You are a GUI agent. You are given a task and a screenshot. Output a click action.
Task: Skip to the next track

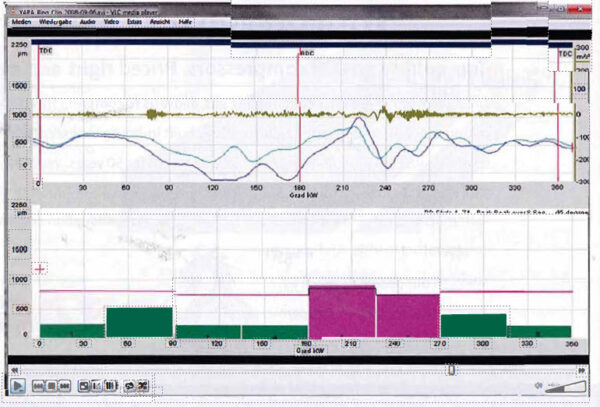65,385
